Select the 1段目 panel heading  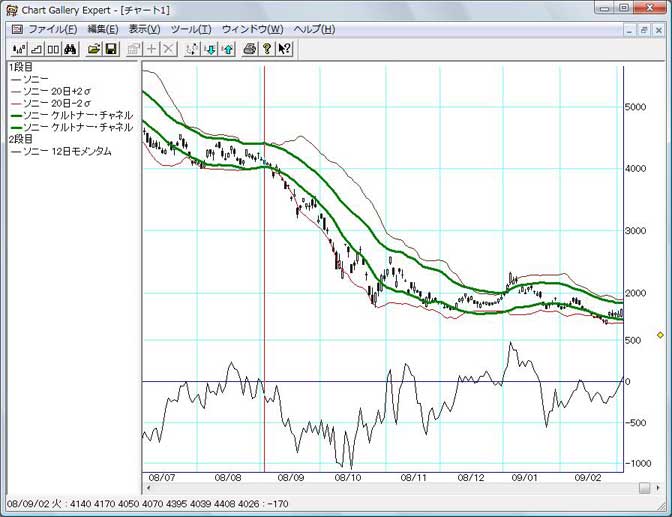pos(20,67)
